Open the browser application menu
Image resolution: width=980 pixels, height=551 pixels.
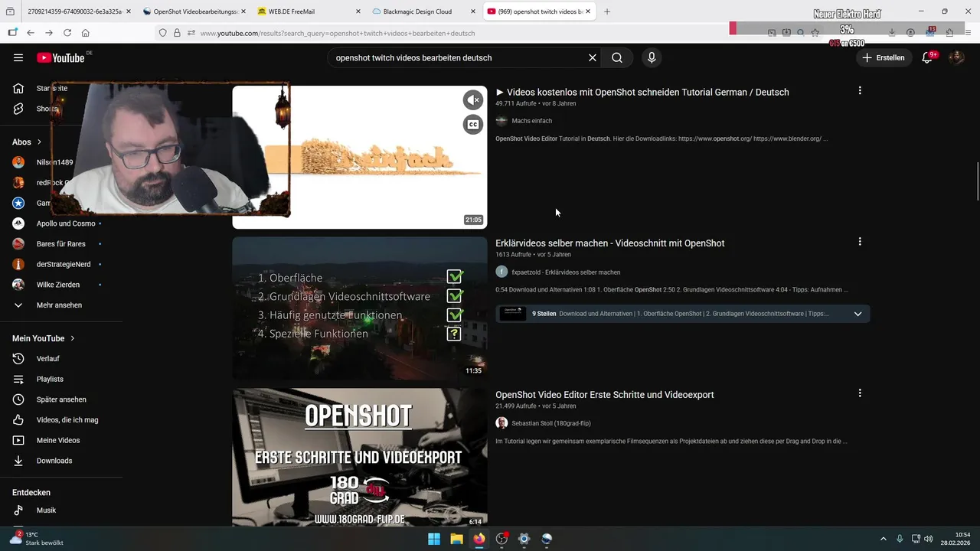coord(969,33)
